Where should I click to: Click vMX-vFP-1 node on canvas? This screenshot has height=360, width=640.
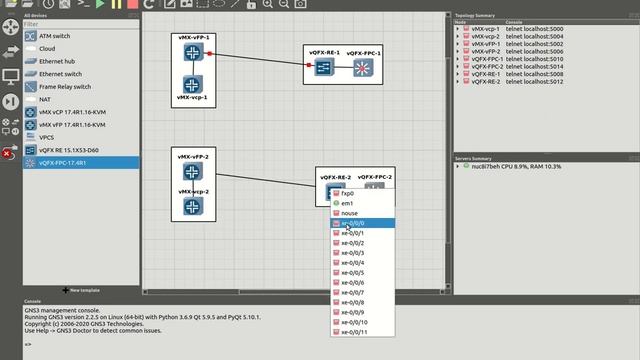(193, 52)
